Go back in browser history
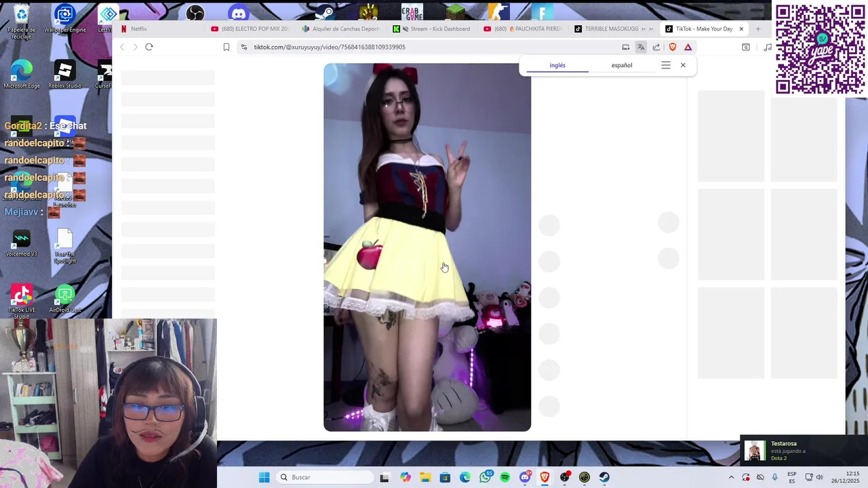Screen dimensions: 868x488 (x=122, y=47)
